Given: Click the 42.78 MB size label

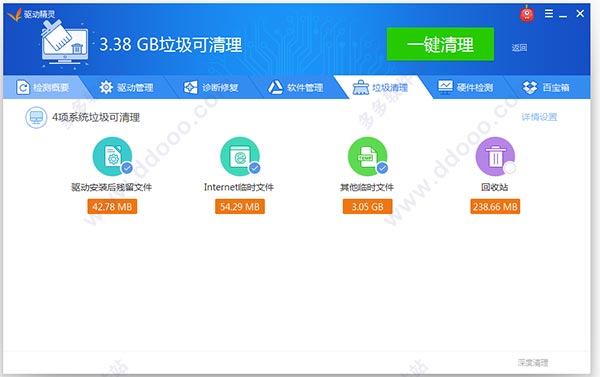Looking at the screenshot, I should [x=112, y=207].
